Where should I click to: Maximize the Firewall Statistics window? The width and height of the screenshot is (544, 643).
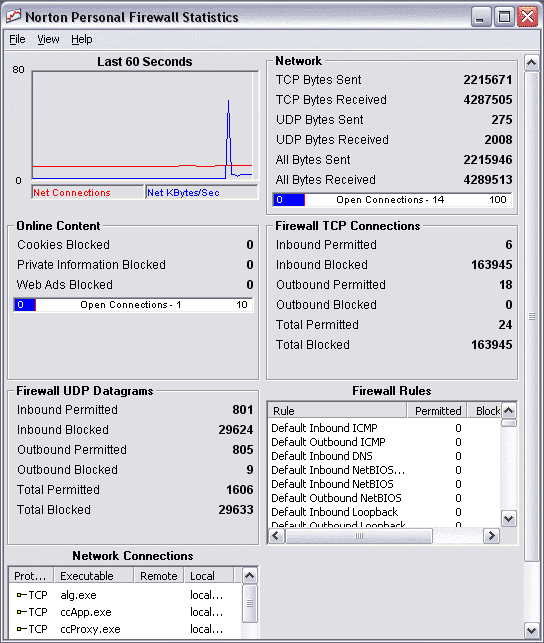pyautogui.click(x=504, y=17)
